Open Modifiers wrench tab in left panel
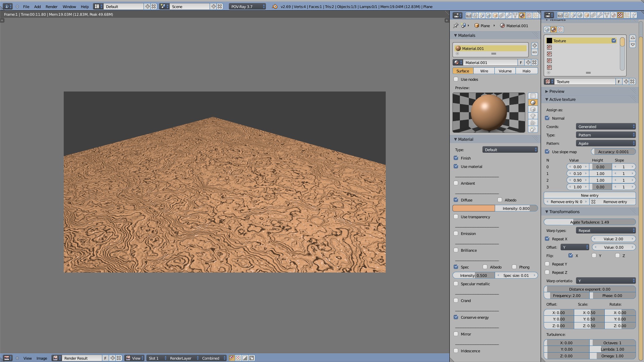 tap(508, 15)
